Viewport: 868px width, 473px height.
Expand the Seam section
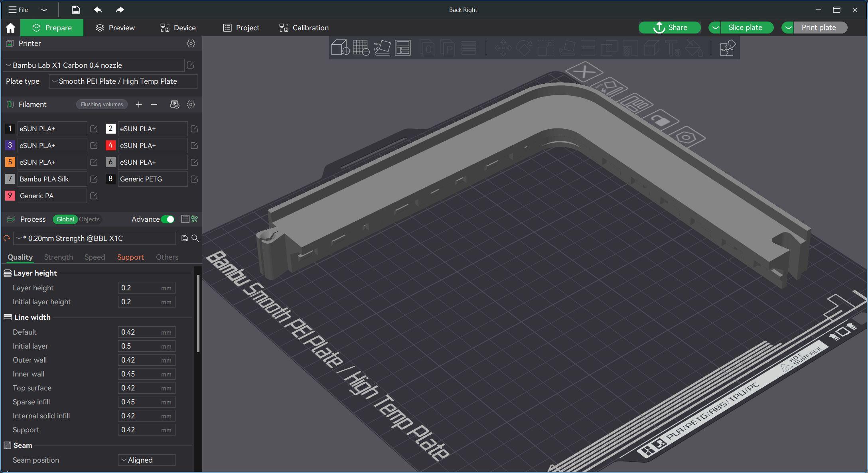(x=22, y=445)
